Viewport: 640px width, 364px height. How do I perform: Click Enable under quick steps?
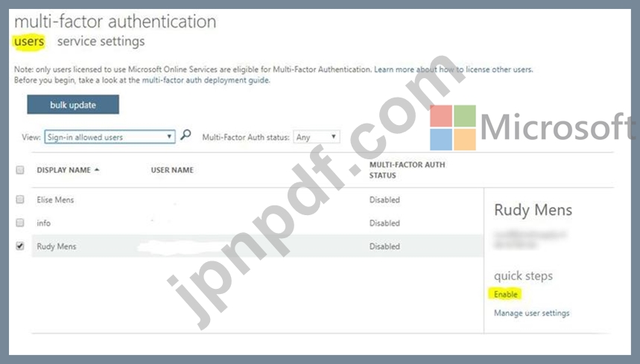506,294
